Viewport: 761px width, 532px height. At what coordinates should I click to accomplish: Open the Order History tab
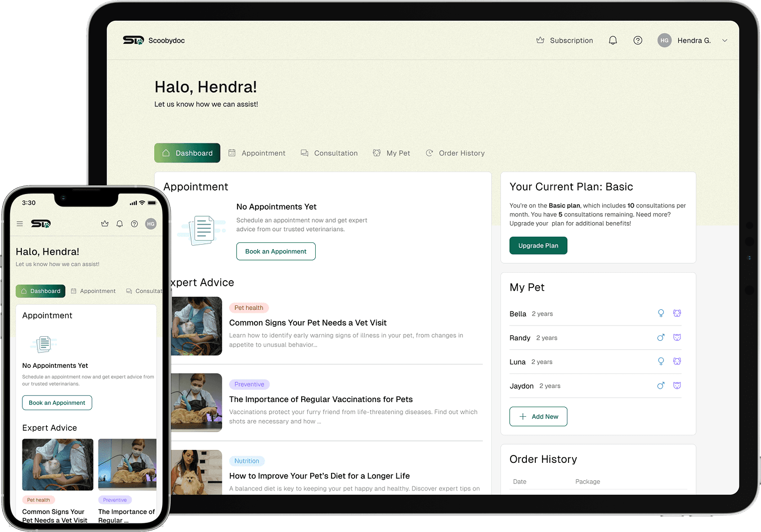[455, 153]
